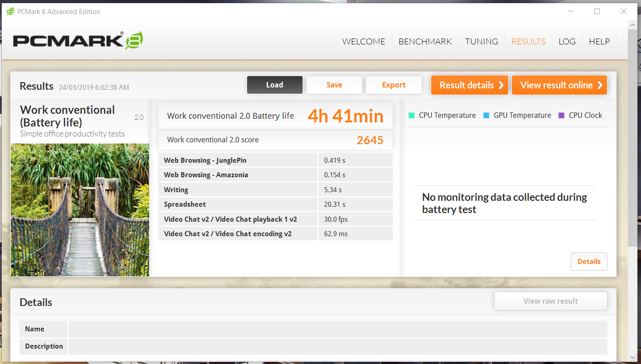Select Video Chat encoding v2 row

click(276, 233)
